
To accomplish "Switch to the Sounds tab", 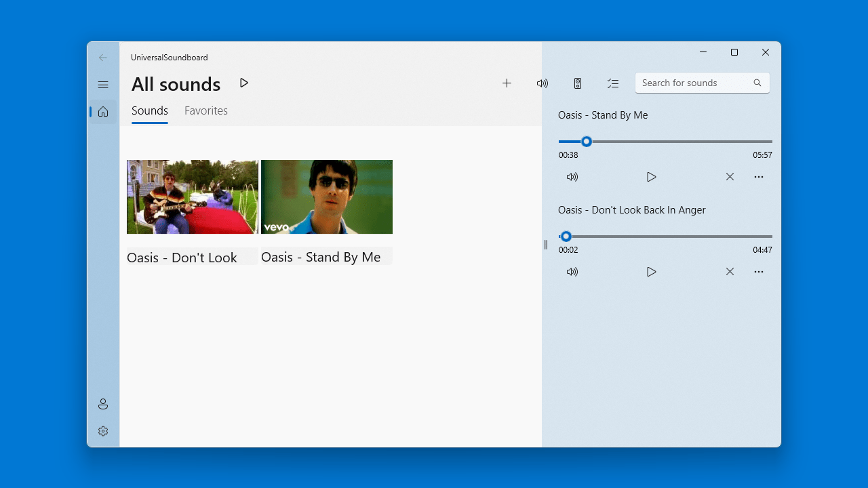I will pos(150,111).
